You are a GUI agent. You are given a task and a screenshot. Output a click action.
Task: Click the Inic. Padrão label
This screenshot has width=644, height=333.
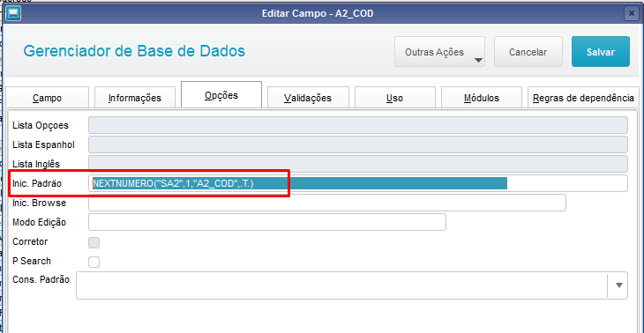point(37,183)
